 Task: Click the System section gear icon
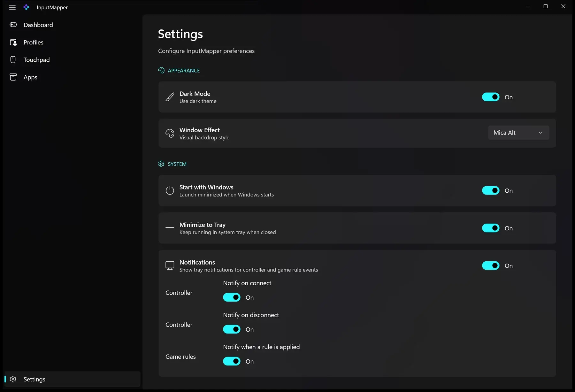coord(161,164)
